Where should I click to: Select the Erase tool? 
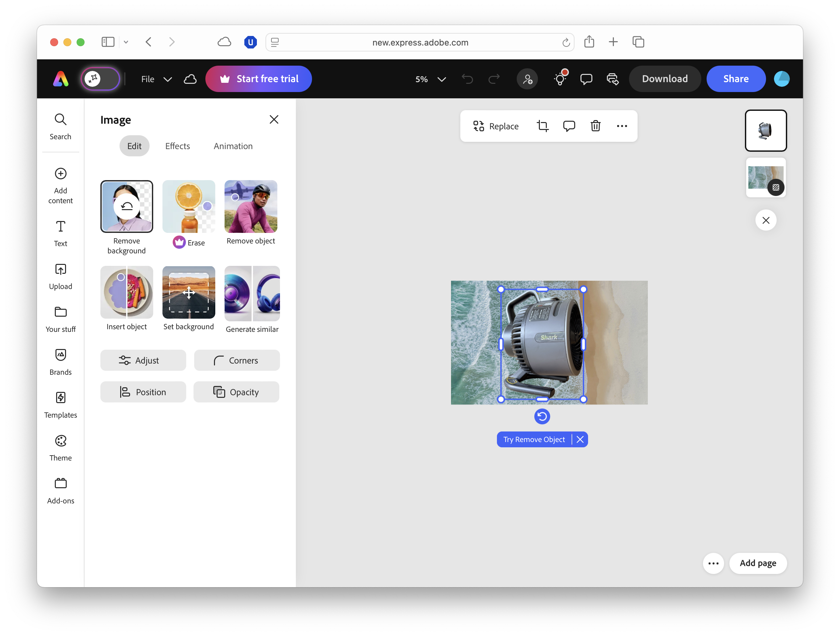188,206
